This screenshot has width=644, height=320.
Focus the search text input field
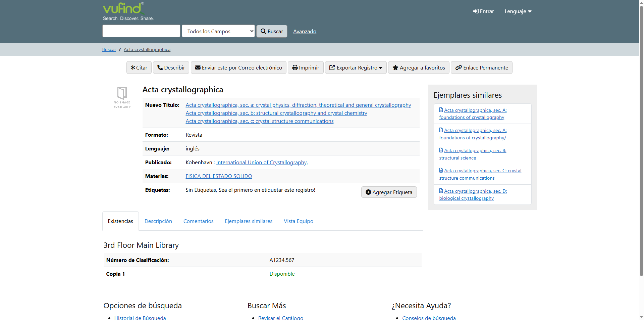pyautogui.click(x=141, y=31)
